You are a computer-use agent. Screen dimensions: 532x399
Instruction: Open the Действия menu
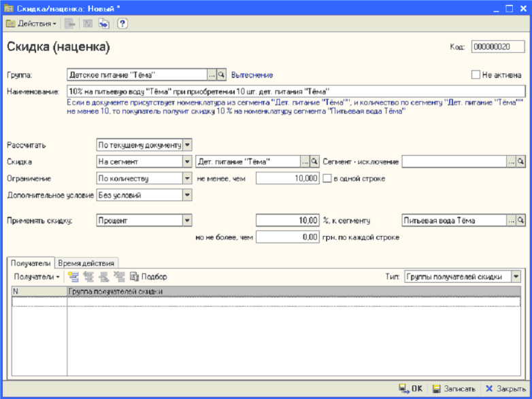[32, 24]
